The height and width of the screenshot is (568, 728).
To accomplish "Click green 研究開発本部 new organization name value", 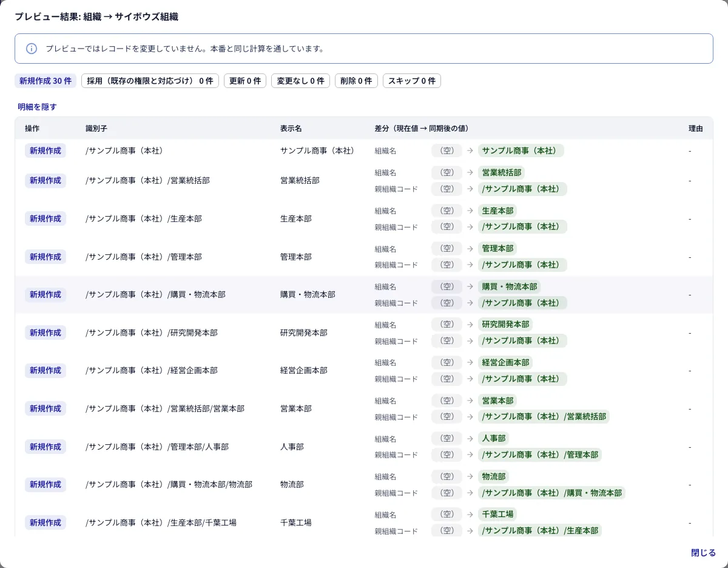I will 505,325.
